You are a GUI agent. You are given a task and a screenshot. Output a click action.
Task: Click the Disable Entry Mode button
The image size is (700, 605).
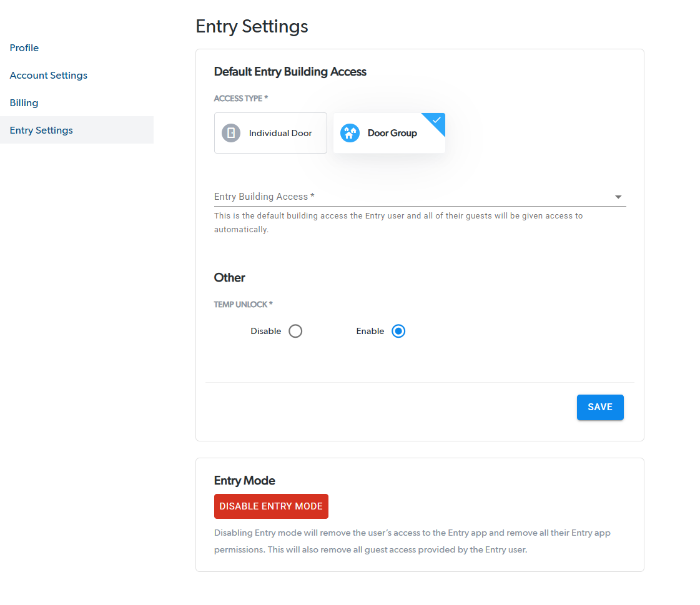pos(271,506)
